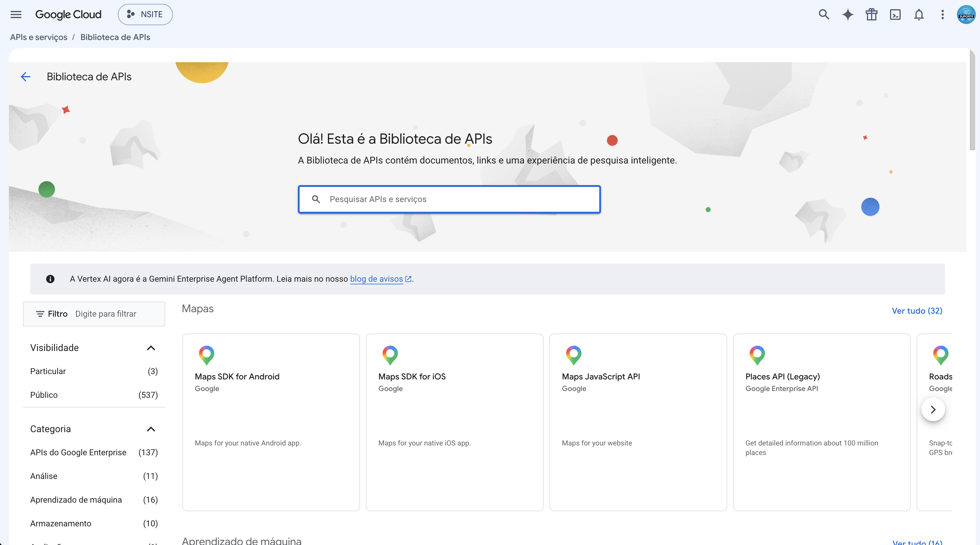Open the hamburger navigation menu

coord(16,15)
